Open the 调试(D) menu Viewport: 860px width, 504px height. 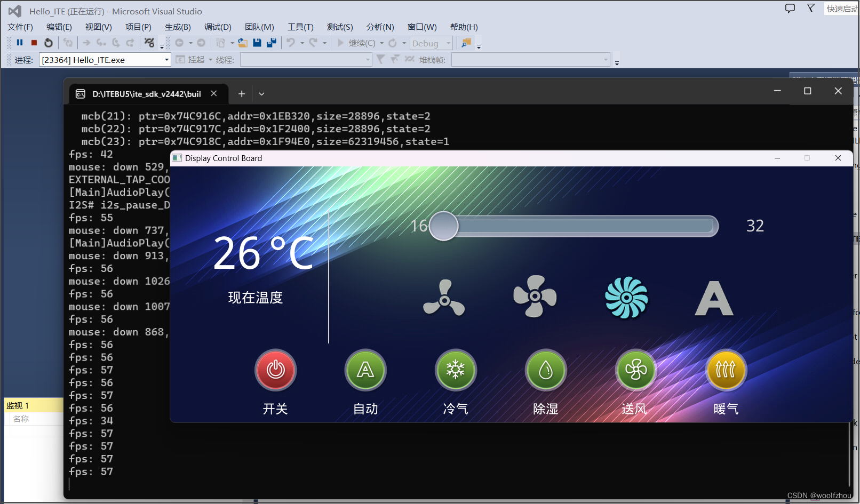coord(217,27)
